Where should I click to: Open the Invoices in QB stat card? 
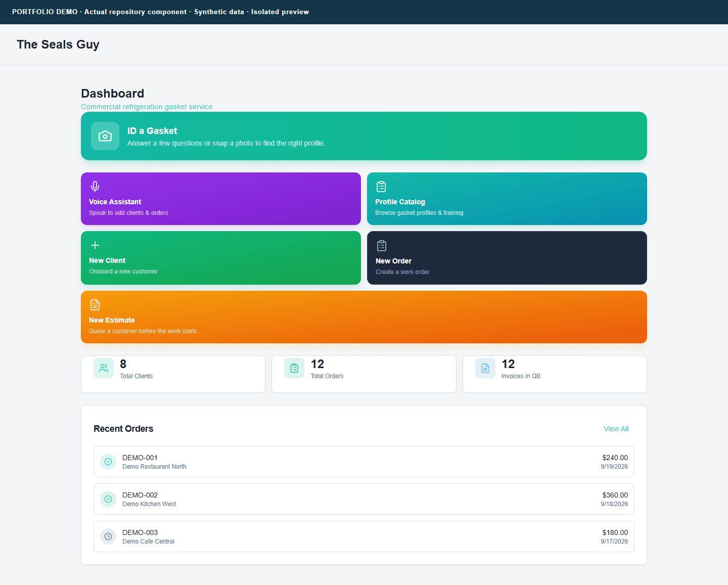coord(555,374)
